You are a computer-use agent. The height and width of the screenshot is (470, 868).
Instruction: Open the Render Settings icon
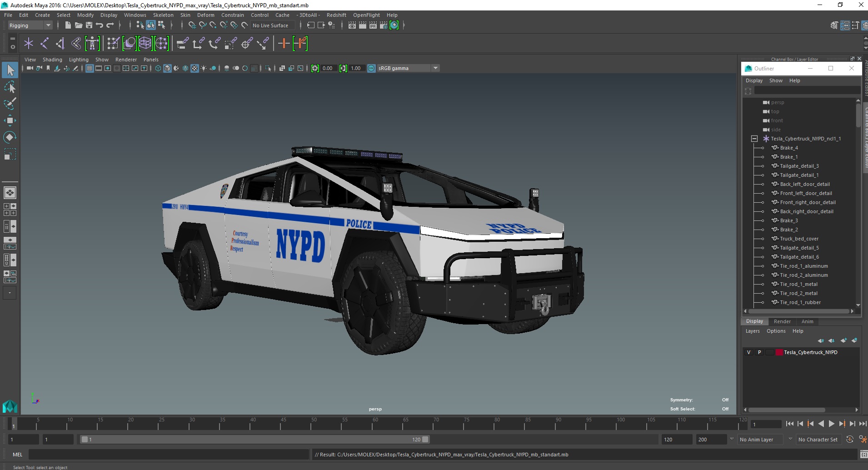pyautogui.click(x=384, y=25)
